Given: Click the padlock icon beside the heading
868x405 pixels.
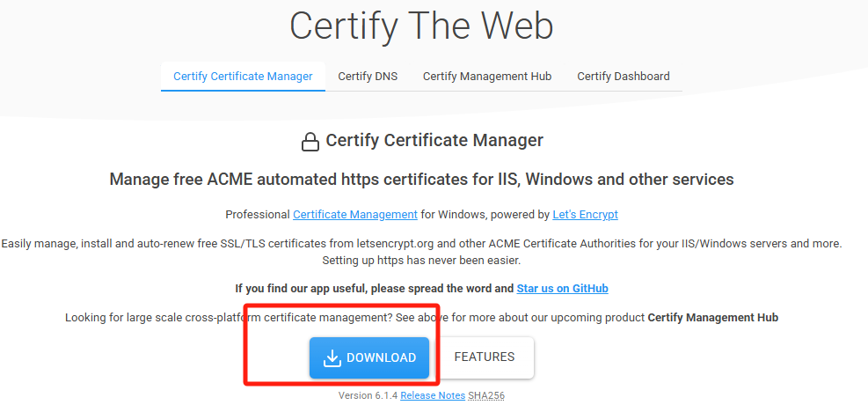Looking at the screenshot, I should tap(310, 142).
